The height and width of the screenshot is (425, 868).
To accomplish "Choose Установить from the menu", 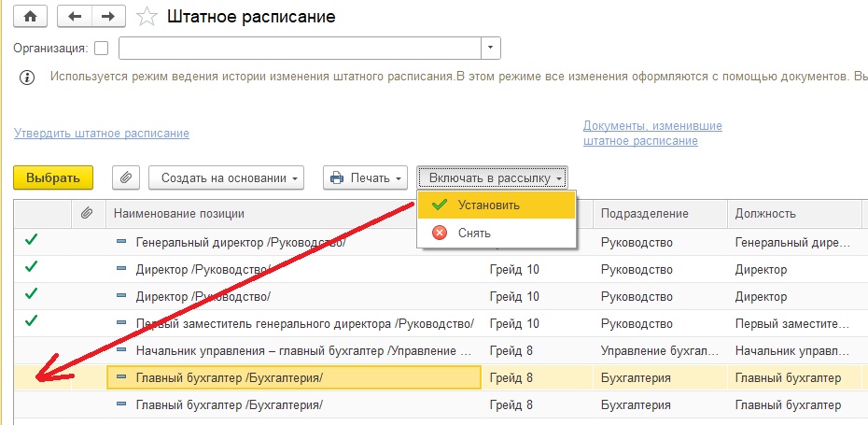I will tap(497, 205).
